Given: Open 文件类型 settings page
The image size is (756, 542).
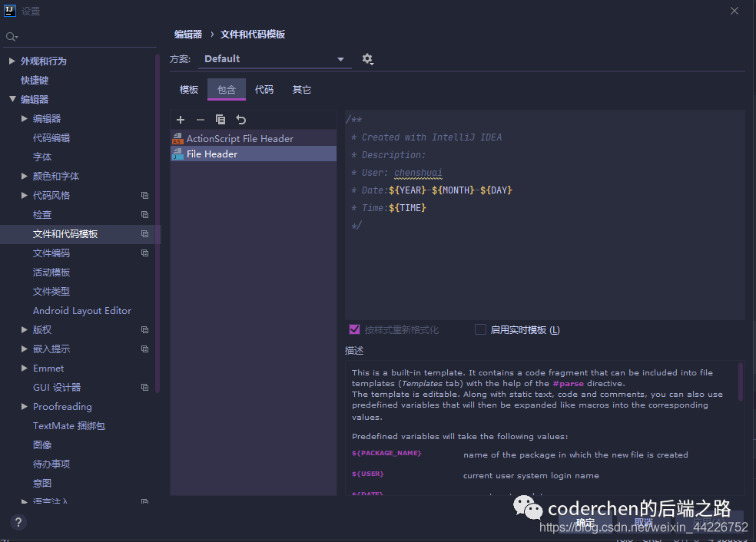Looking at the screenshot, I should pyautogui.click(x=51, y=292).
